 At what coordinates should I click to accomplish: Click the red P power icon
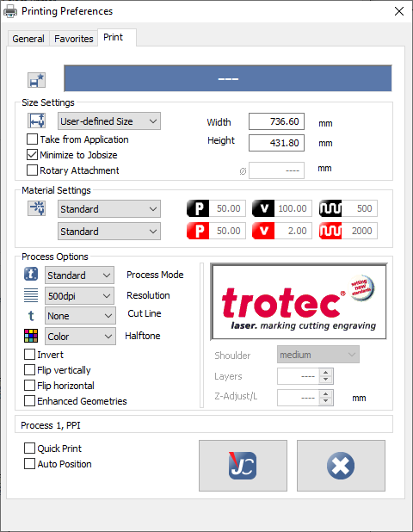pos(198,231)
